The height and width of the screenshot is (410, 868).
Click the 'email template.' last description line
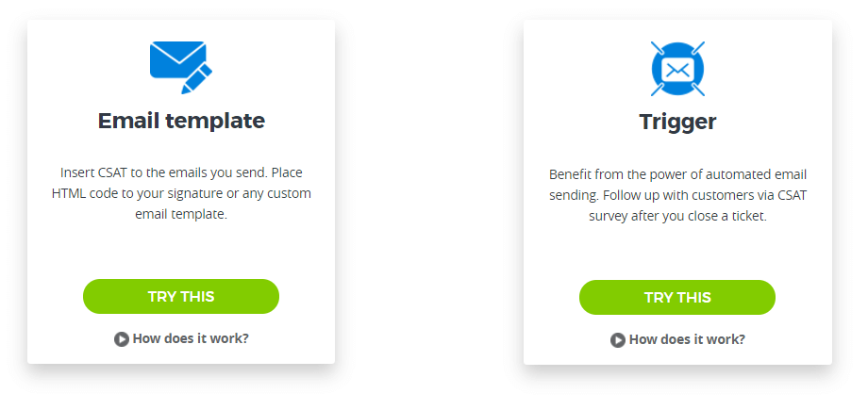181,215
